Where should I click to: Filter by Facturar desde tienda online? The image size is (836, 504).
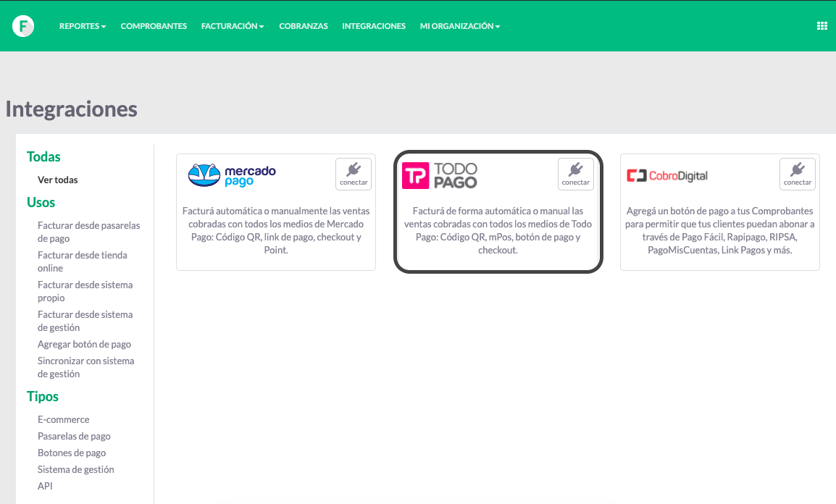tap(82, 261)
